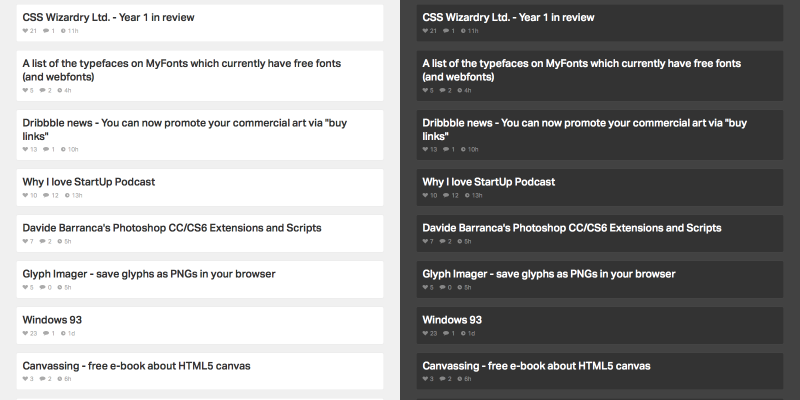
Task: Click heart icon under Canvassing post in dark panel
Action: click(x=425, y=379)
